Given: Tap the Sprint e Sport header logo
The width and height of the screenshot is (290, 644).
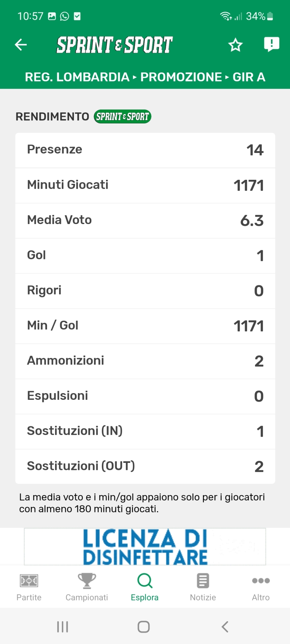Looking at the screenshot, I should [114, 45].
